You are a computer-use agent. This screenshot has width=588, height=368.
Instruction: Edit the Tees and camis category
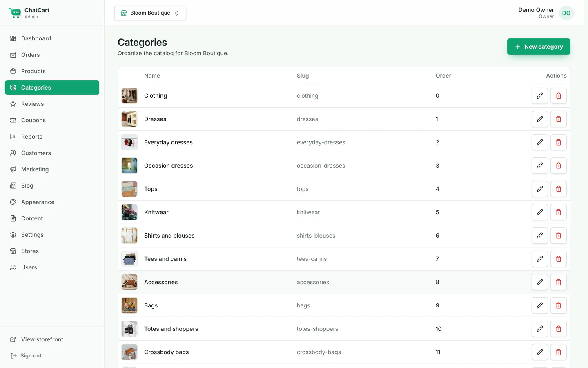(539, 259)
